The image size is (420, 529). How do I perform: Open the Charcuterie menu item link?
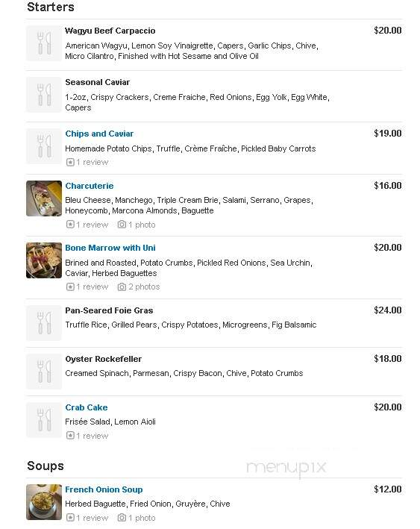point(90,186)
